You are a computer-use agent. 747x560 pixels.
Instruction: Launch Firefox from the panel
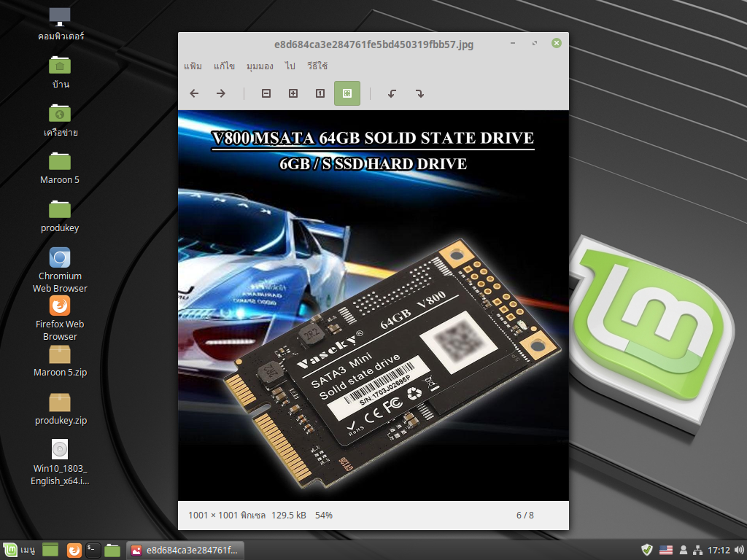pos(74,550)
